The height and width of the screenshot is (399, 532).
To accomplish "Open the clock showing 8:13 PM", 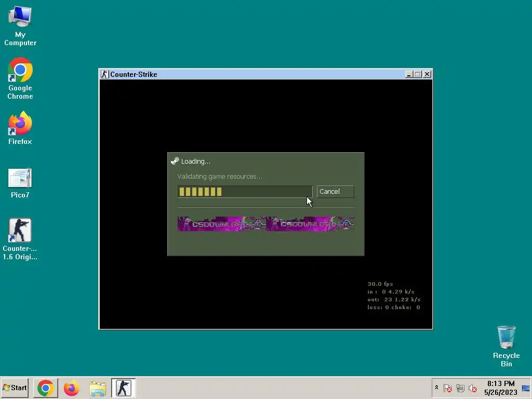I will pyautogui.click(x=501, y=388).
